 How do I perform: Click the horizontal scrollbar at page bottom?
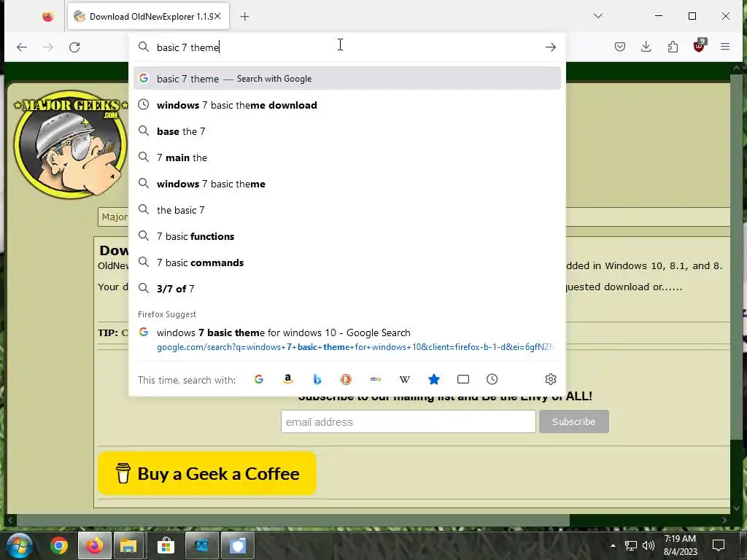point(293,521)
